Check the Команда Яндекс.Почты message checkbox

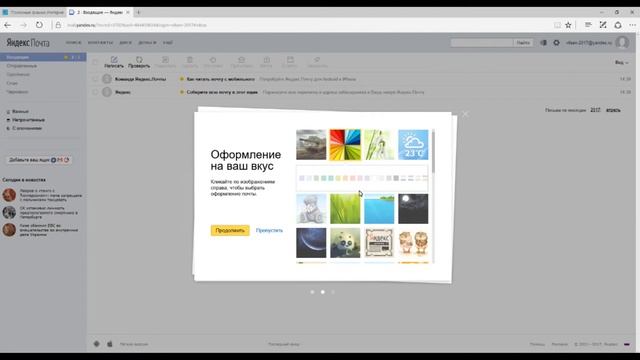pyautogui.click(x=95, y=79)
